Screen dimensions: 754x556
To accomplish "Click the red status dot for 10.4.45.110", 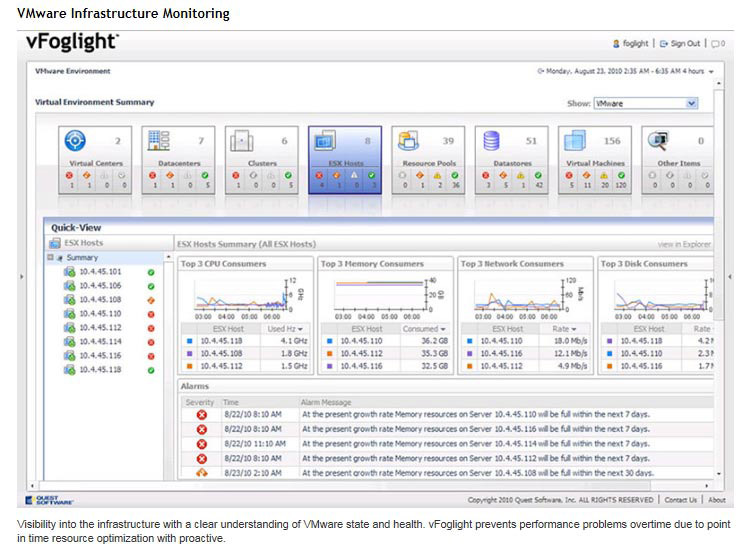I will [151, 315].
